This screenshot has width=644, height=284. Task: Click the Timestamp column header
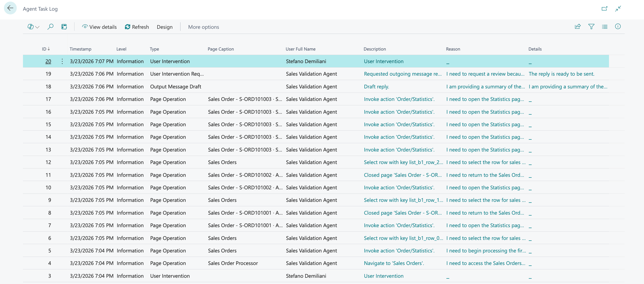click(x=80, y=49)
